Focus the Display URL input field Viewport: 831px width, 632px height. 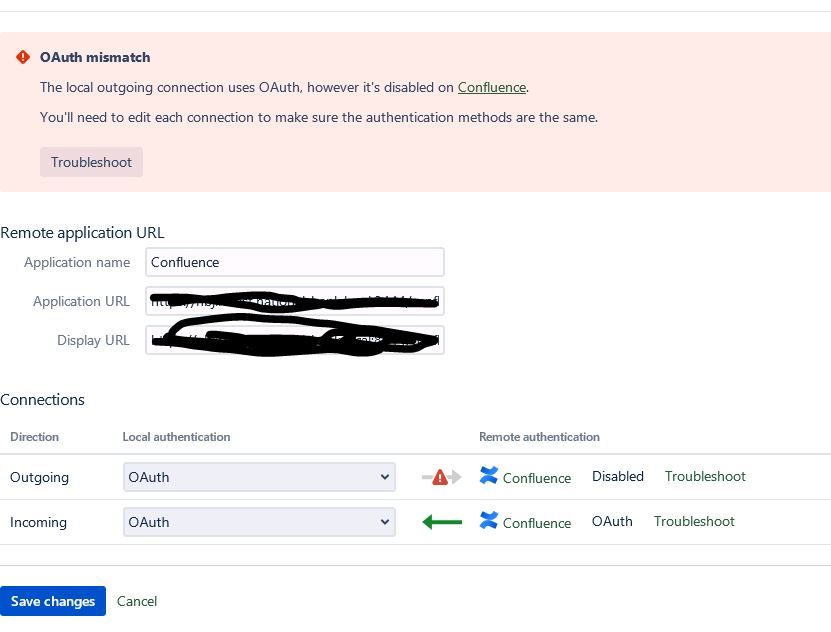pos(295,340)
